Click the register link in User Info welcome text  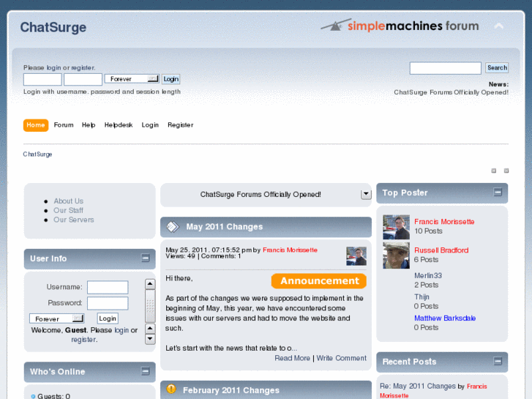[x=83, y=339]
